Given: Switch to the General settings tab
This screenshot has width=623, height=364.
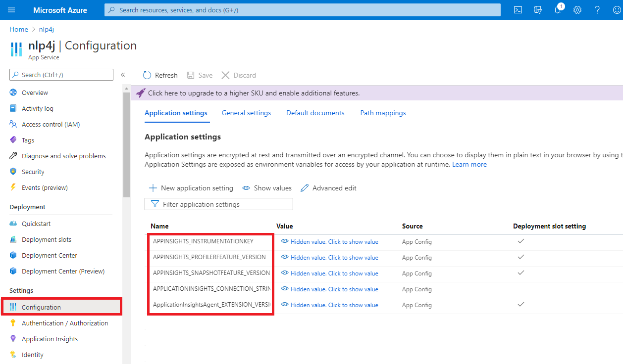Looking at the screenshot, I should pyautogui.click(x=246, y=113).
